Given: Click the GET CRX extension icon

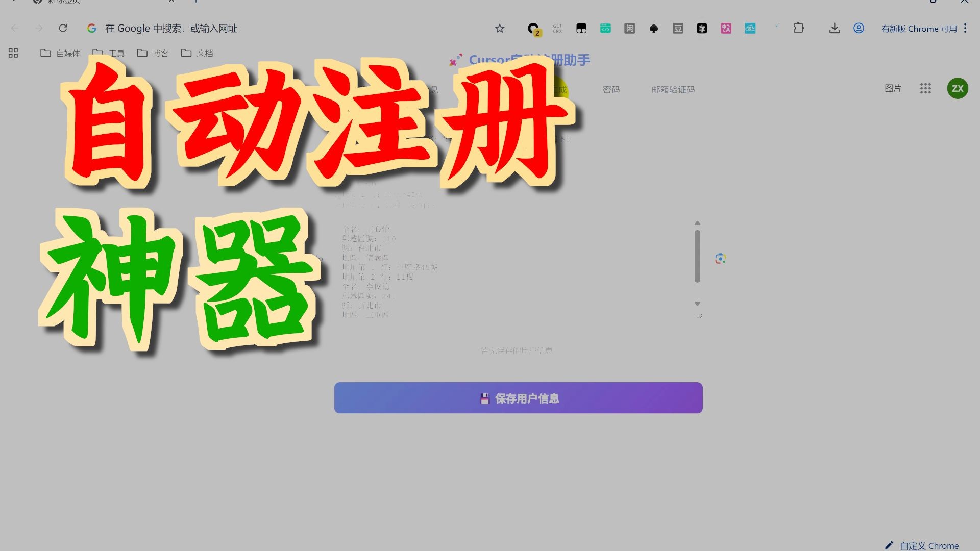Looking at the screenshot, I should click(x=557, y=29).
